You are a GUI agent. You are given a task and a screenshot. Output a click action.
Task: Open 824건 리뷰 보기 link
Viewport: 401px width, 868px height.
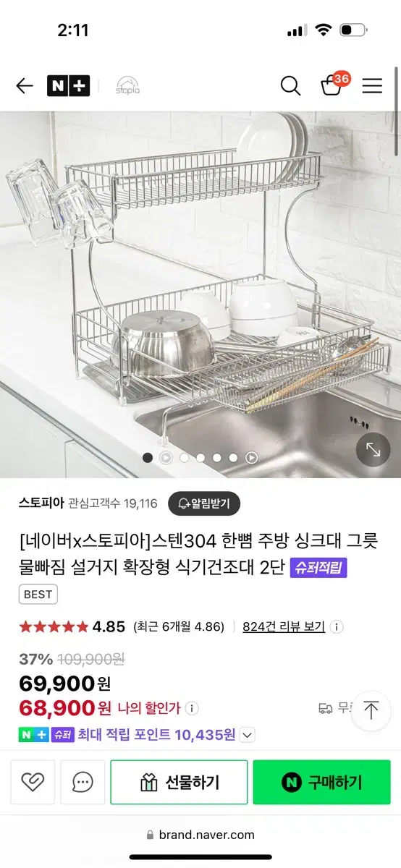click(284, 626)
